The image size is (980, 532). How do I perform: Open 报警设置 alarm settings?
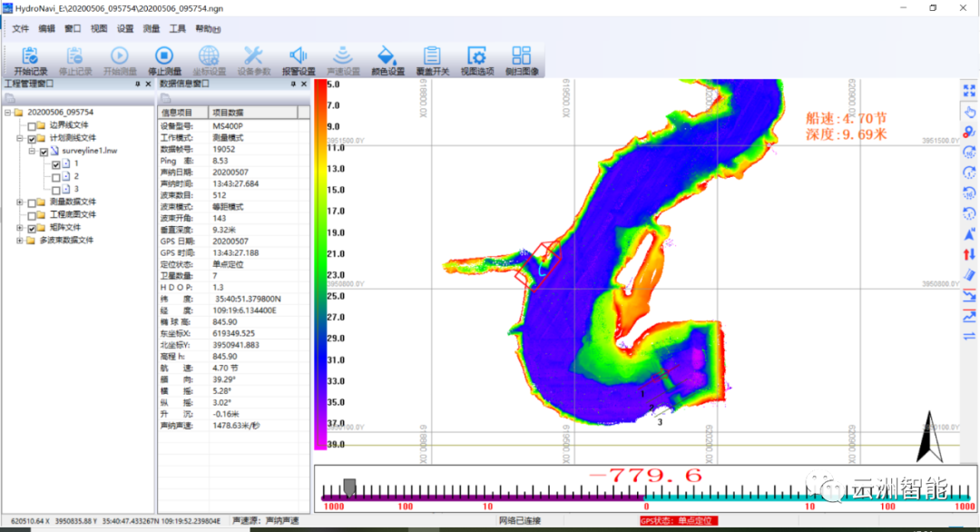click(x=299, y=56)
